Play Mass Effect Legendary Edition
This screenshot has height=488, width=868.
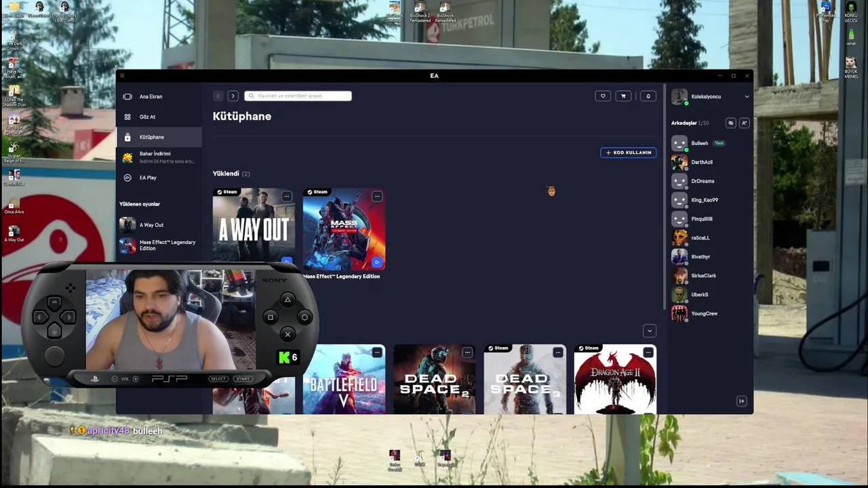(377, 262)
